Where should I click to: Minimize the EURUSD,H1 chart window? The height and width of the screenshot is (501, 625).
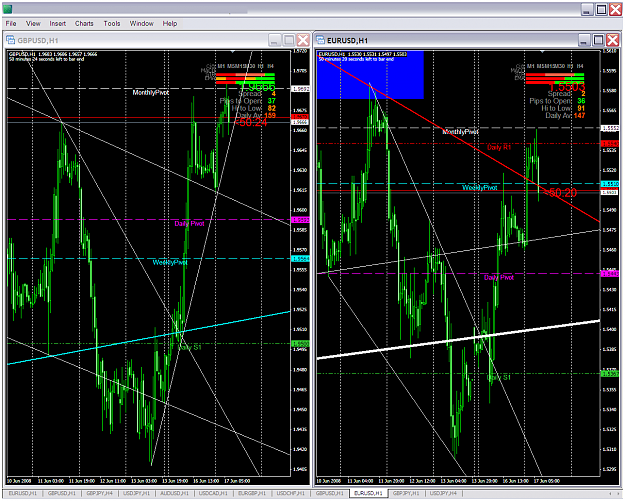(584, 40)
